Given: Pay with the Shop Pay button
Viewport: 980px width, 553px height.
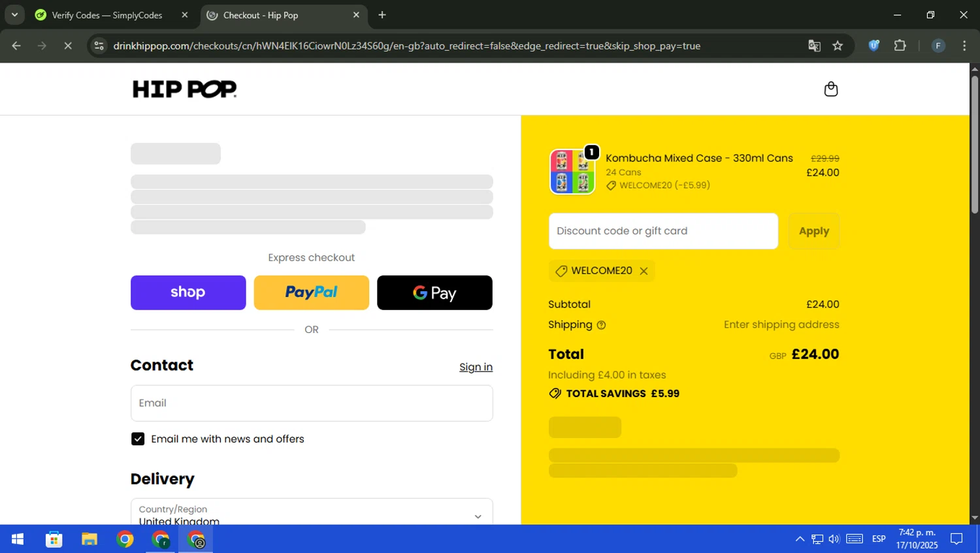Looking at the screenshot, I should [x=188, y=292].
